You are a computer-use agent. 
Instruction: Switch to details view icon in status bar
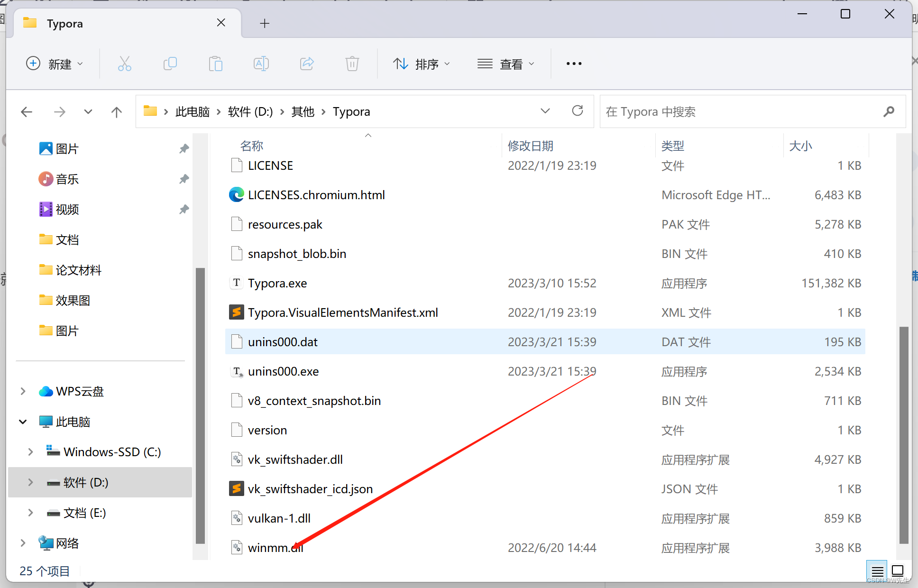(x=877, y=571)
